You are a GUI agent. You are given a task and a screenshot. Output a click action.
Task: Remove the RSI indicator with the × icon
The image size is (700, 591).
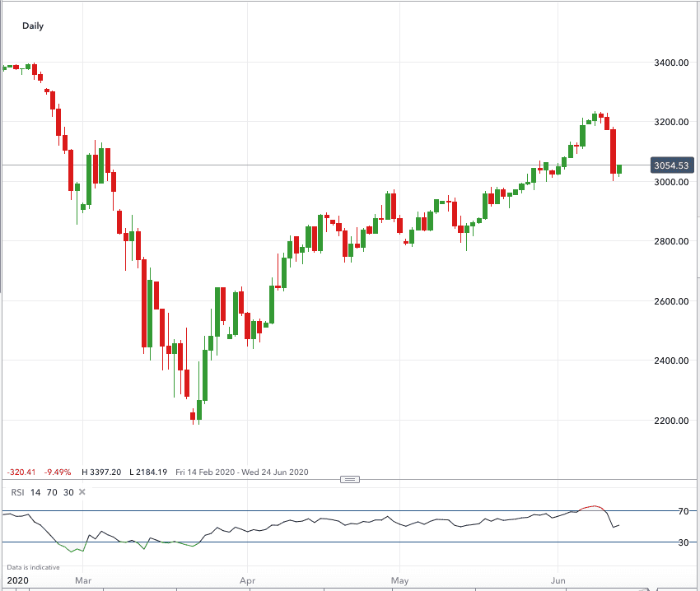[x=82, y=492]
